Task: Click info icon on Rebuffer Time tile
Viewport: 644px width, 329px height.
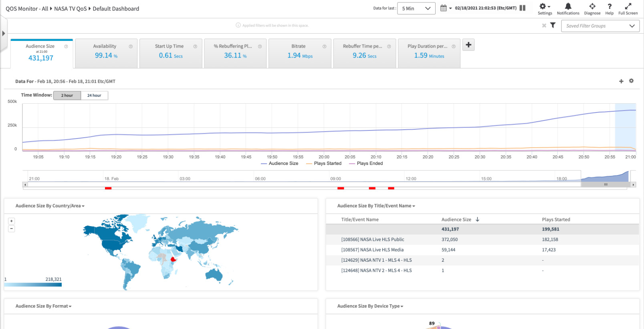Action: click(x=389, y=46)
